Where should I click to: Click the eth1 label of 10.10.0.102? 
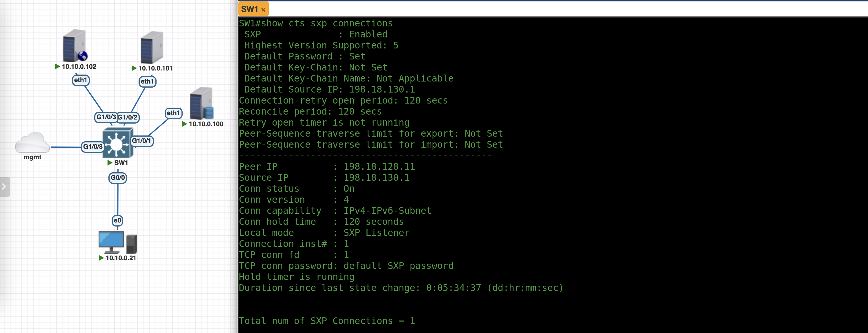[81, 80]
